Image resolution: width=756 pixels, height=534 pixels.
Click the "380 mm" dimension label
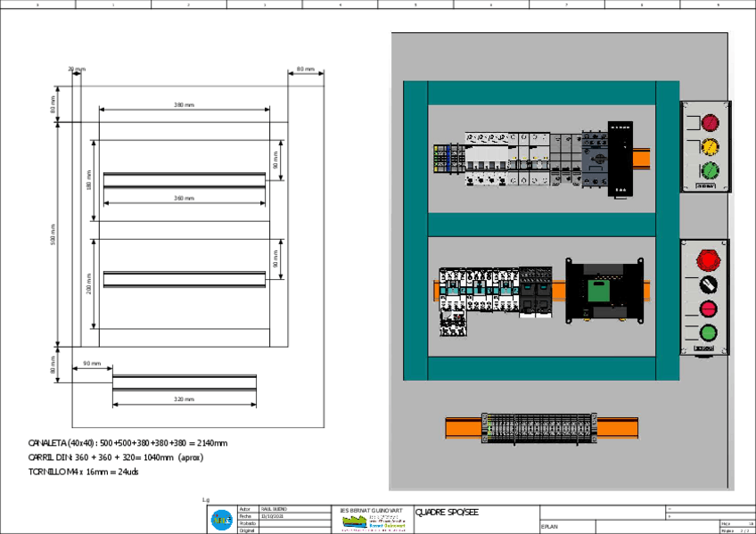point(185,104)
